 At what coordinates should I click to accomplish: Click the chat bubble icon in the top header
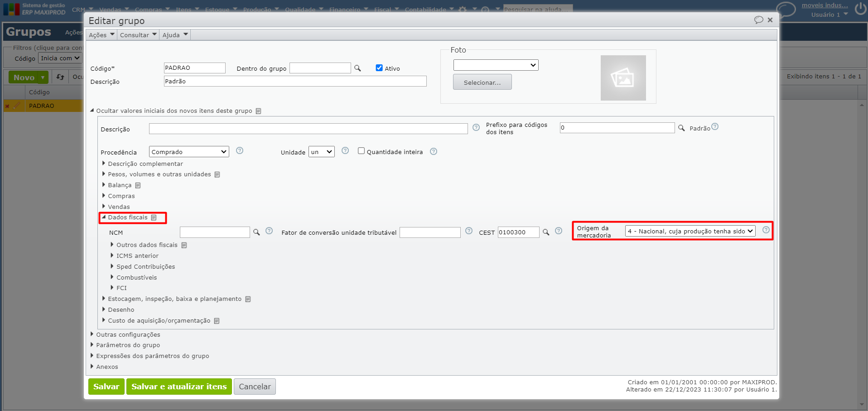[x=786, y=9]
